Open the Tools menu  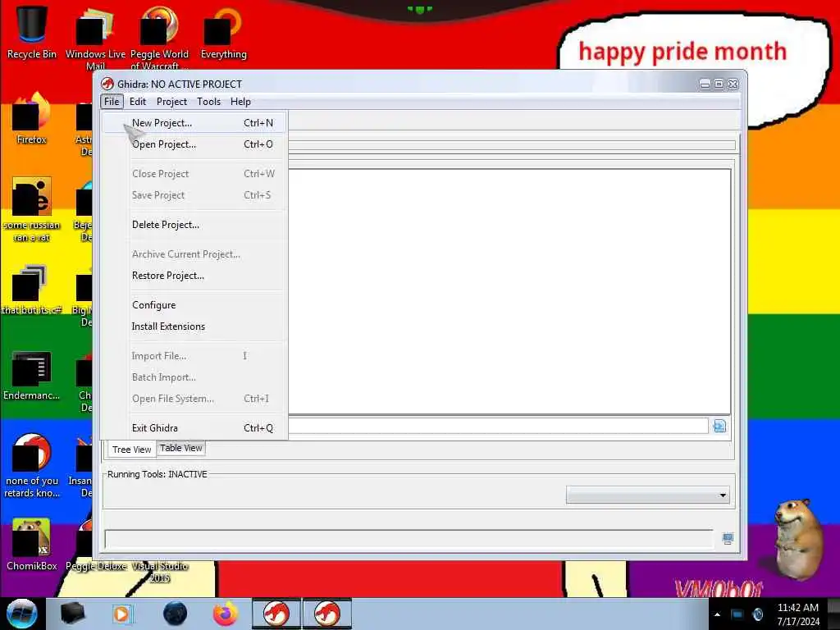[x=208, y=101]
